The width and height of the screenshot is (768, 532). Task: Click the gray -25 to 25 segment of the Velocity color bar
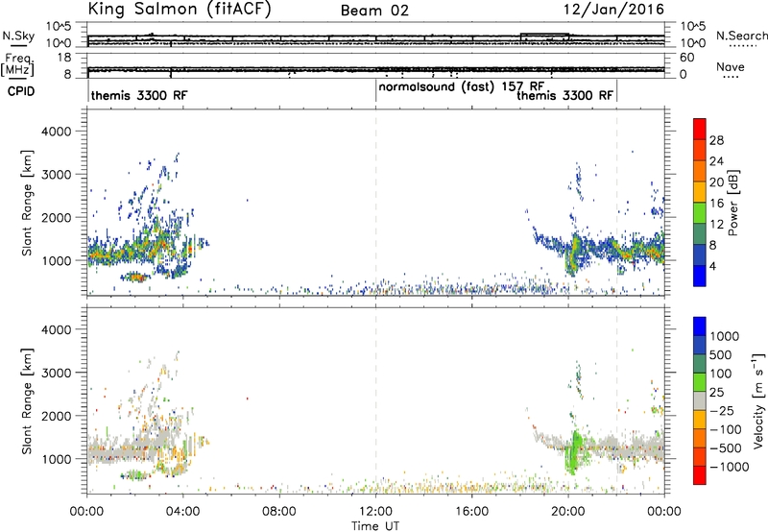[x=700, y=401]
